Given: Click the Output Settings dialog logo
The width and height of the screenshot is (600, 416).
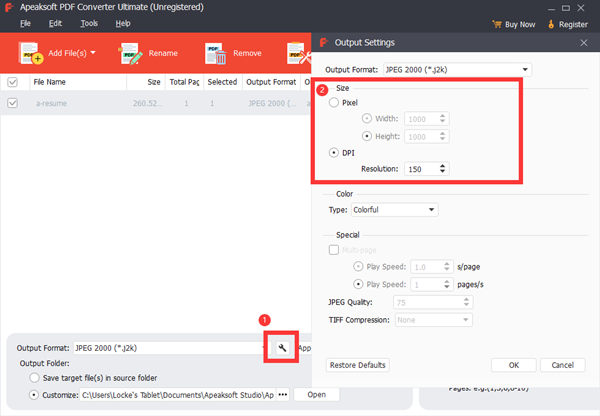Looking at the screenshot, I should (x=324, y=42).
